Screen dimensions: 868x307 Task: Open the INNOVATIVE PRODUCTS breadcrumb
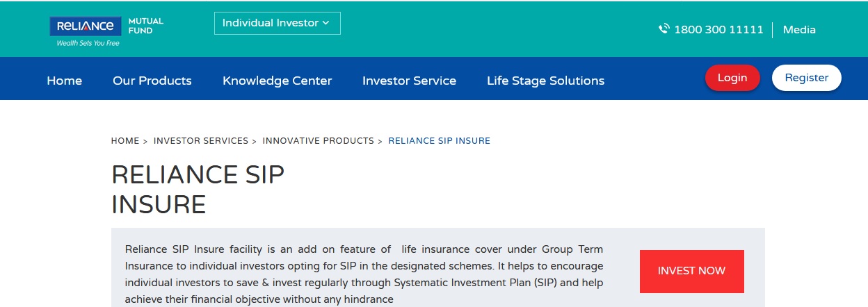[x=318, y=140]
